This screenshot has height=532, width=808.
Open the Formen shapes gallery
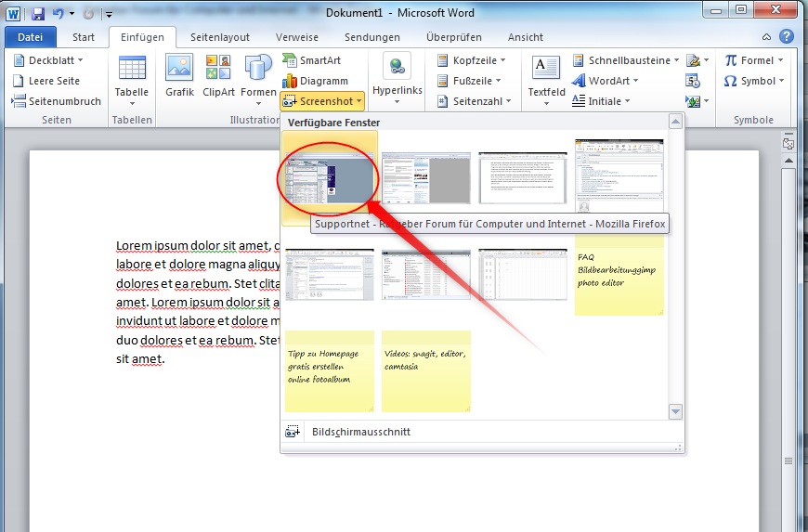click(258, 81)
